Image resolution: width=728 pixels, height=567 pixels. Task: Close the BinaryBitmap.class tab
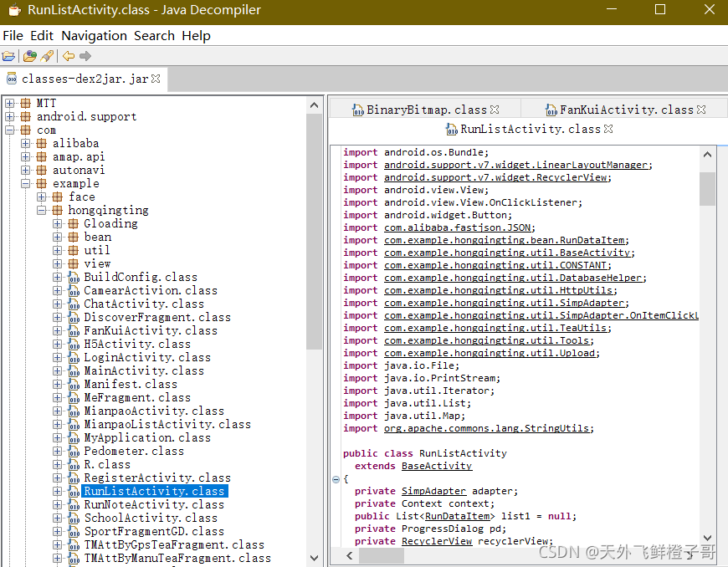click(x=495, y=110)
